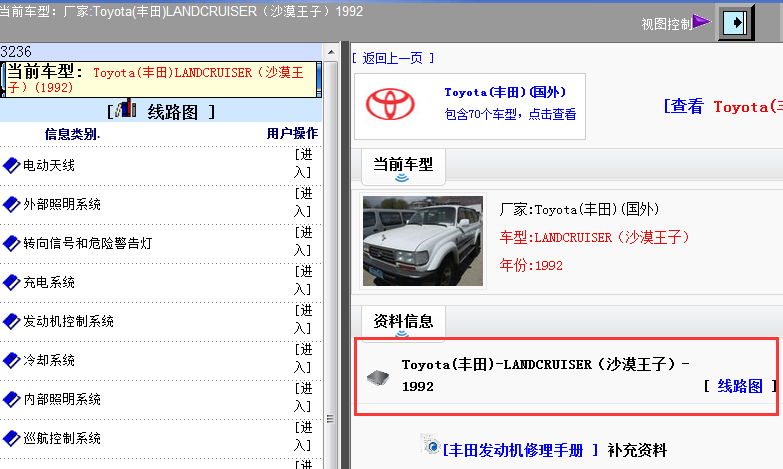Click the blue book icon for 转向信号和危险警告灯
Viewport: 783px width, 469px height.
point(11,243)
